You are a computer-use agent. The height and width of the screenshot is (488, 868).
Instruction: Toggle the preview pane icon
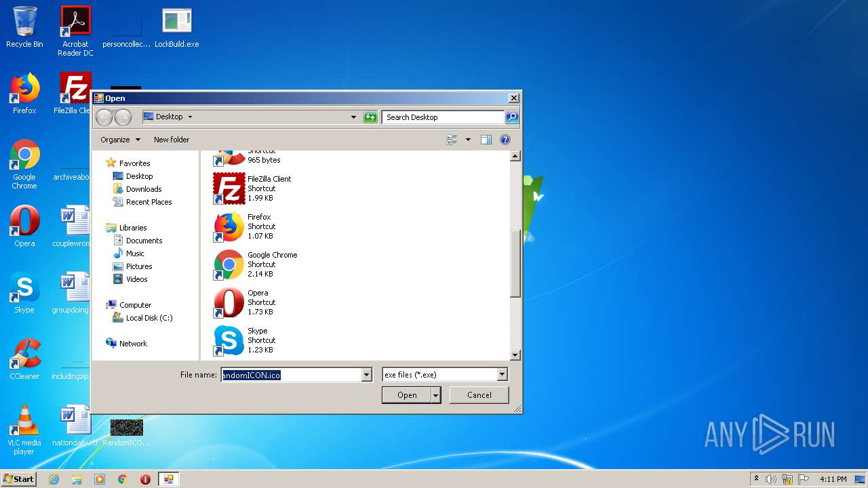(486, 140)
